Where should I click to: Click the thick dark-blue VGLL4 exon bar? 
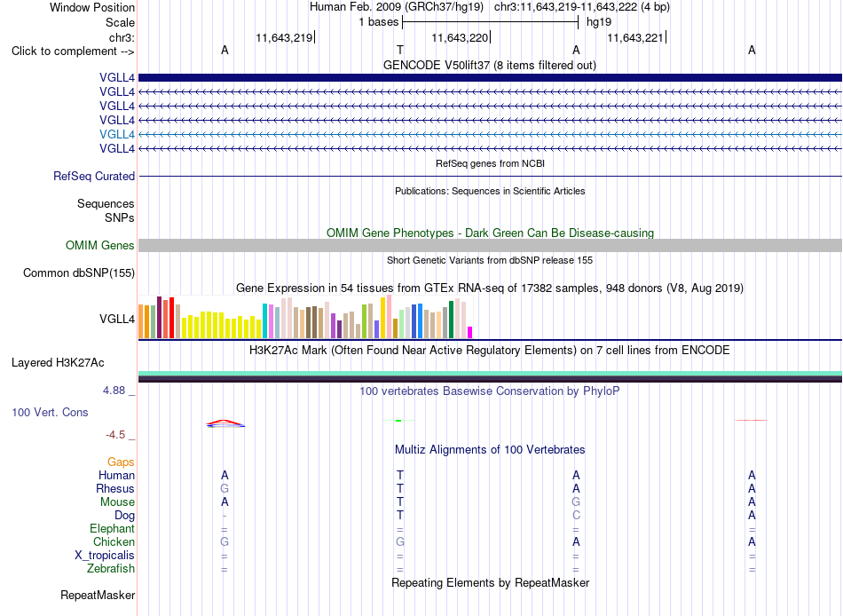(x=490, y=77)
